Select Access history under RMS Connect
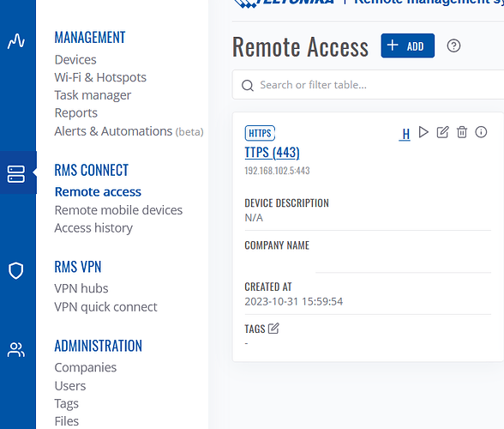Screen dimensions: 504x429 point(93,228)
